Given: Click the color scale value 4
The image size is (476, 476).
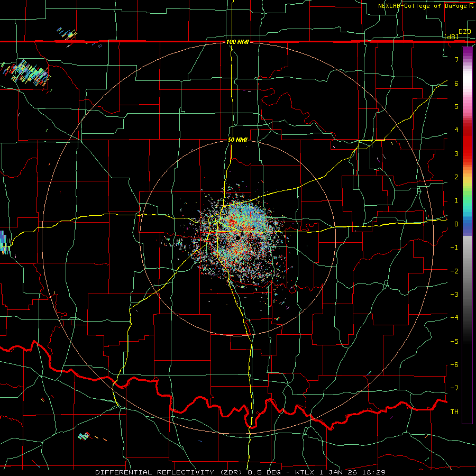Looking at the screenshot, I should pos(456,130).
